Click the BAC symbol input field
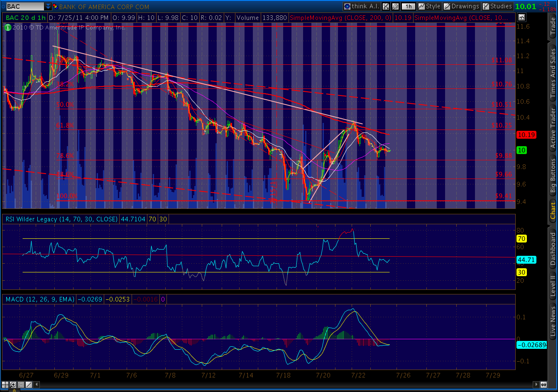The width and height of the screenshot is (558, 392). tap(25, 7)
